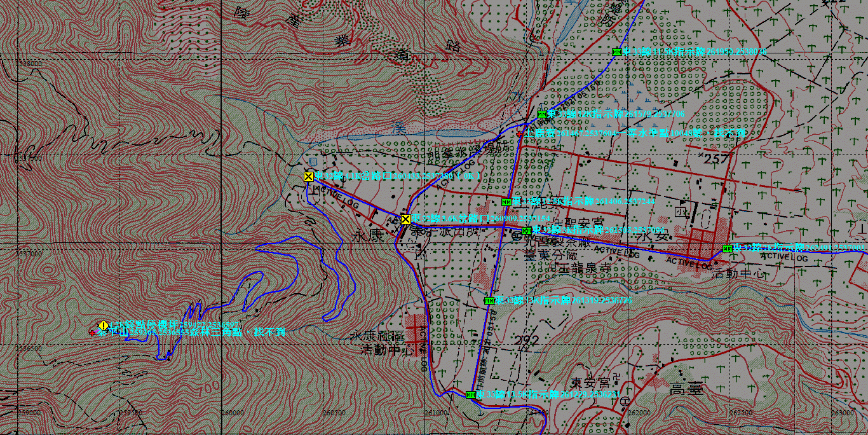
Task: Click the 永康社區活動中心 map label
Action: (x=381, y=342)
